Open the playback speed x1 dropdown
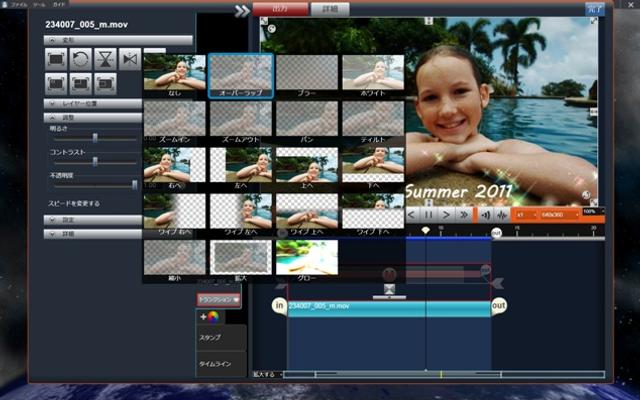The width and height of the screenshot is (640, 400). [x=526, y=215]
